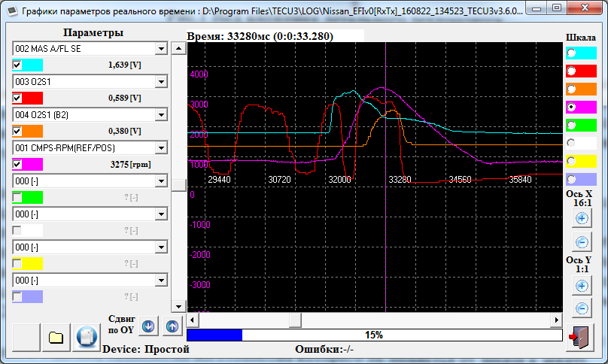Zoom in X axis with plus button
Image resolution: width=608 pixels, height=364 pixels.
(x=581, y=218)
